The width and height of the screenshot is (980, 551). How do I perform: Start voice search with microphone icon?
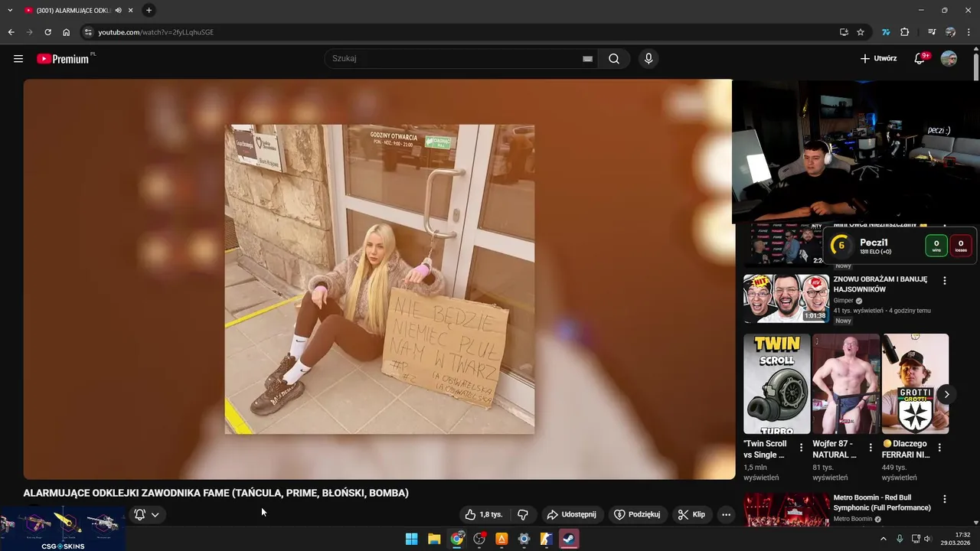(648, 59)
